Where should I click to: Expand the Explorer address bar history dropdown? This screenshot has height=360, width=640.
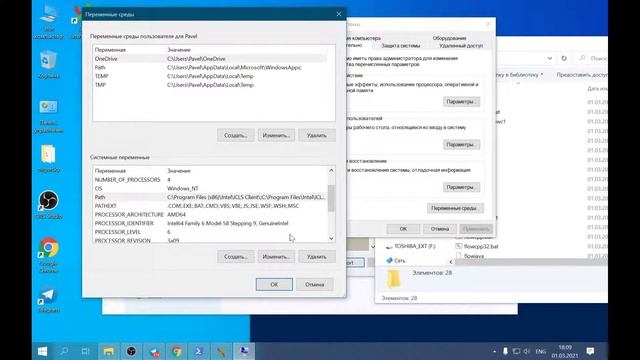point(550,58)
